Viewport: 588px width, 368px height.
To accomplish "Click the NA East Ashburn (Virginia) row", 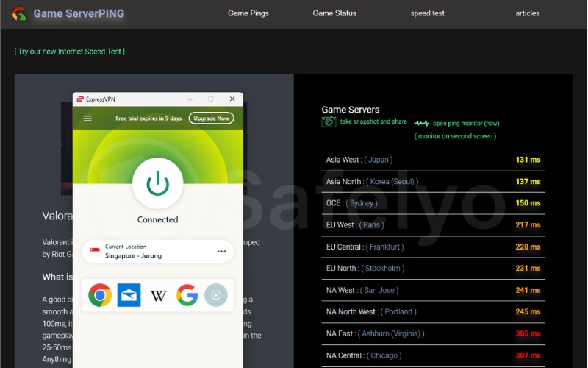I will (433, 333).
